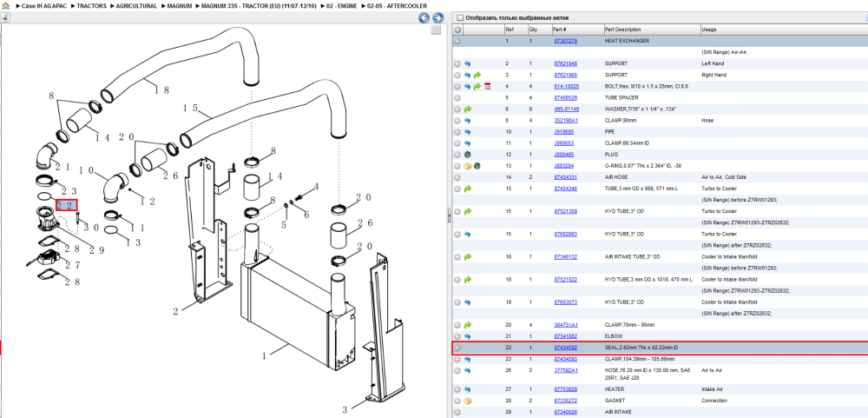Select the HEAT EXCHANGER row circle button

[457, 41]
